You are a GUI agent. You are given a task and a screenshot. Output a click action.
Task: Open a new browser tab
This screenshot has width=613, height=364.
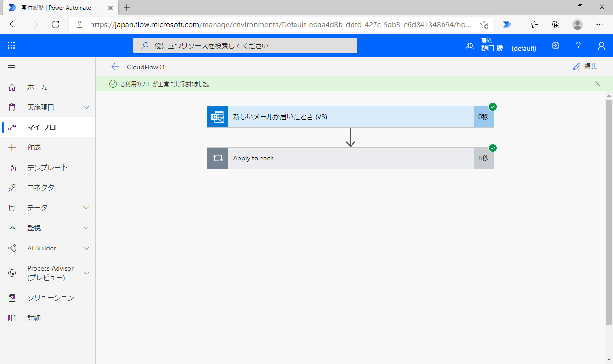[127, 8]
